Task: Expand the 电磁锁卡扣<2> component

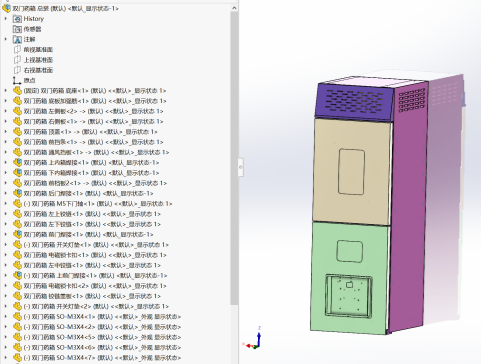Action: pyautogui.click(x=5, y=286)
